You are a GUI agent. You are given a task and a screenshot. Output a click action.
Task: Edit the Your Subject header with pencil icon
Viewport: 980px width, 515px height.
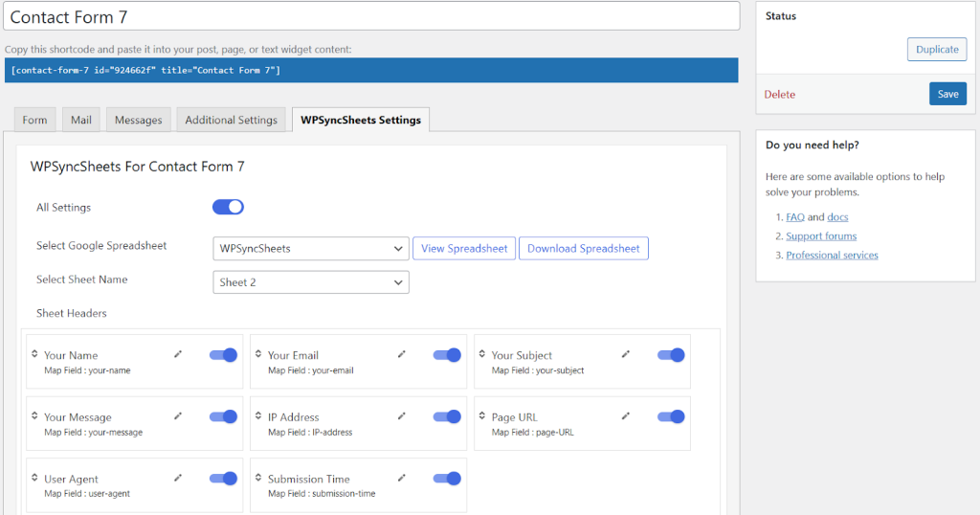pos(626,354)
